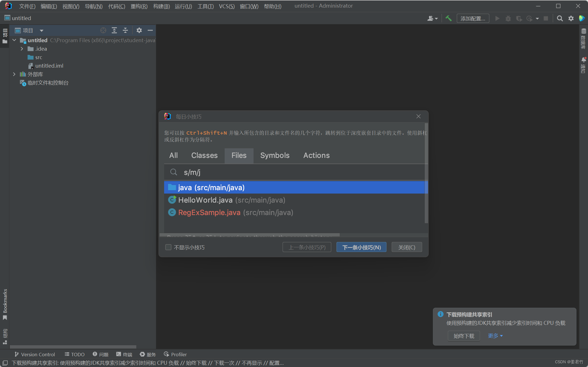Open the 帮助(H) menu
Image resolution: width=588 pixels, height=367 pixels.
pos(272,6)
